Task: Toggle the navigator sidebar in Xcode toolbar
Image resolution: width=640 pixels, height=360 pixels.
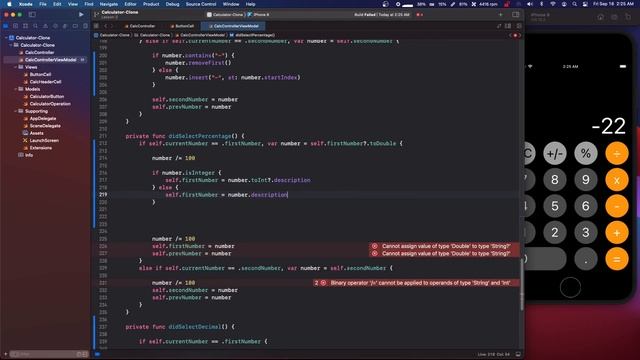Action: (x=32, y=14)
